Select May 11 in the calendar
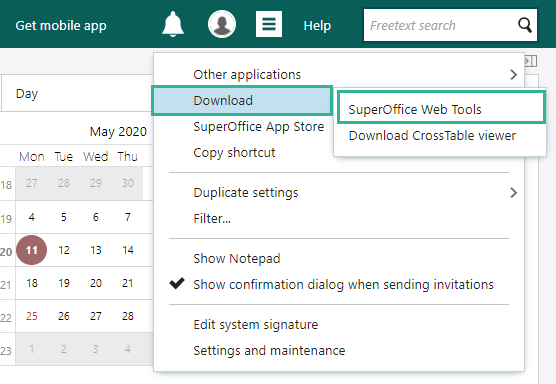The height and width of the screenshot is (384, 556). click(x=32, y=250)
